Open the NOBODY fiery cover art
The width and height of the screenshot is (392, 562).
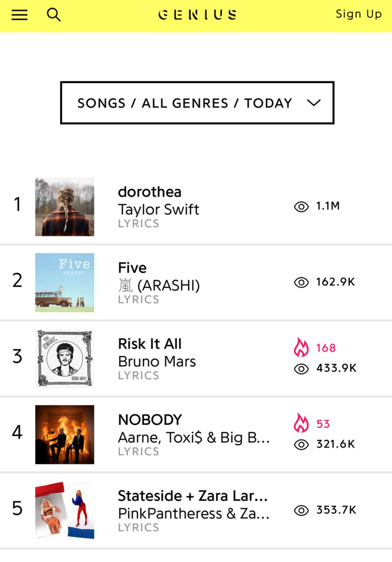click(x=65, y=434)
